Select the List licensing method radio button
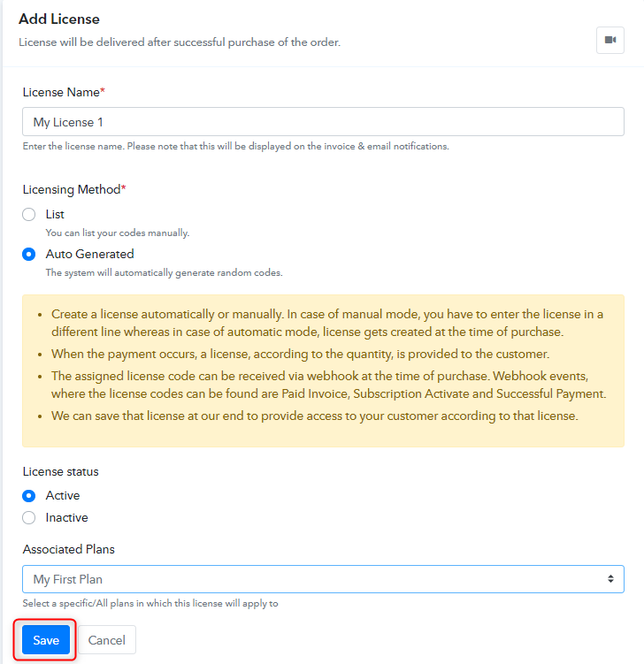The image size is (644, 664). (29, 214)
